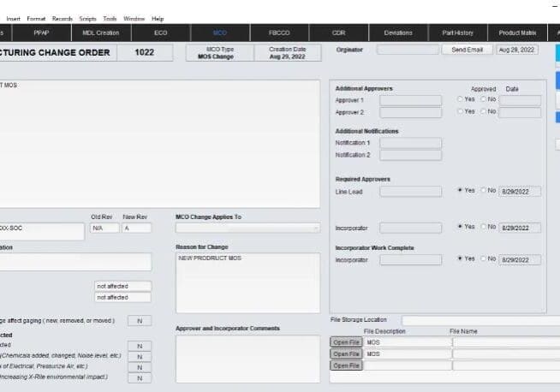Select No for Line Lead approval

pos(483,190)
